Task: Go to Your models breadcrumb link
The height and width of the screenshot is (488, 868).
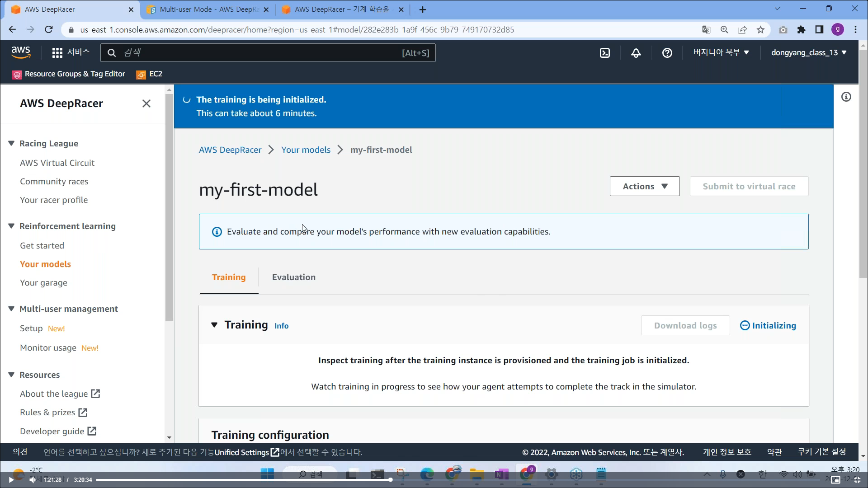Action: click(306, 150)
